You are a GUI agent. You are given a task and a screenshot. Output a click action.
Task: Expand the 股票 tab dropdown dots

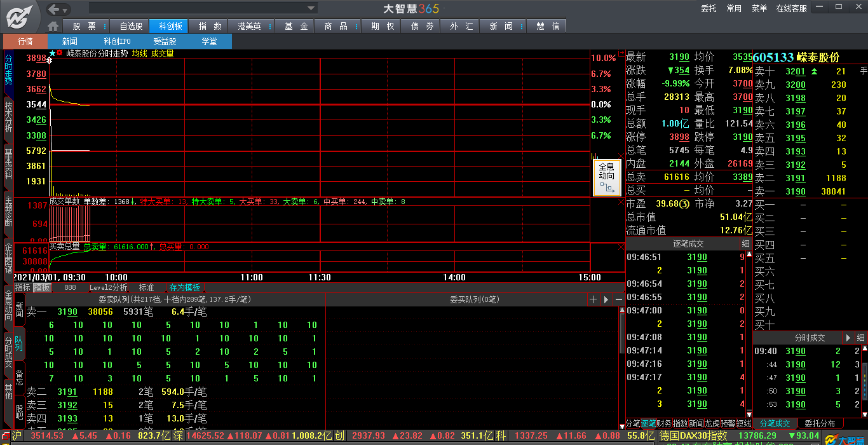point(106,26)
